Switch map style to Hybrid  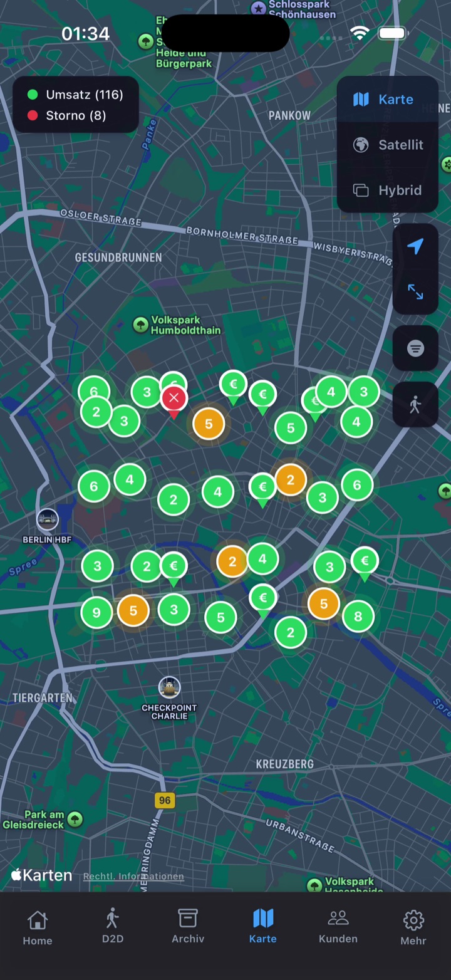click(x=387, y=190)
